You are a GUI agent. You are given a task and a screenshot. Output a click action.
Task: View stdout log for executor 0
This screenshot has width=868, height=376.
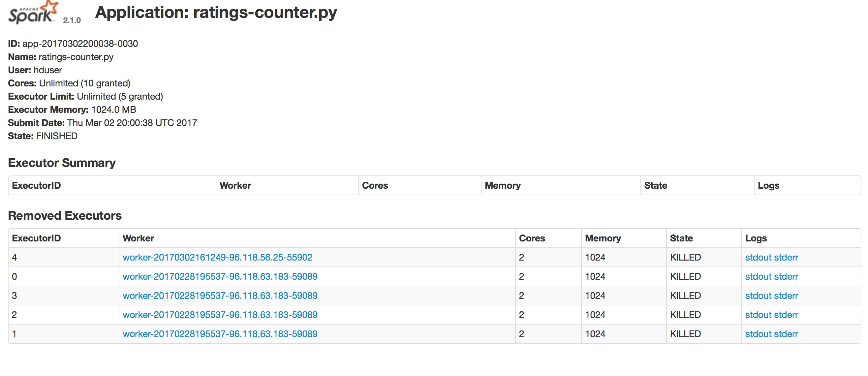point(758,277)
